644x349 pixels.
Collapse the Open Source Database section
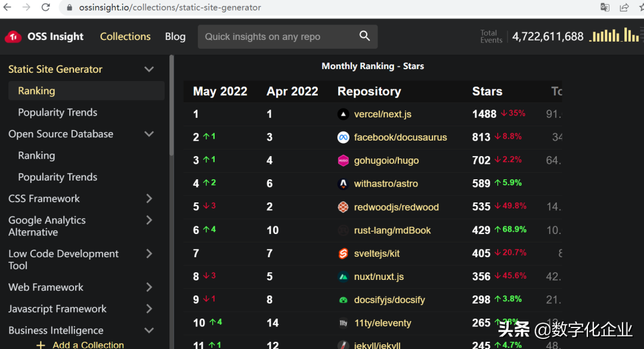tap(149, 135)
